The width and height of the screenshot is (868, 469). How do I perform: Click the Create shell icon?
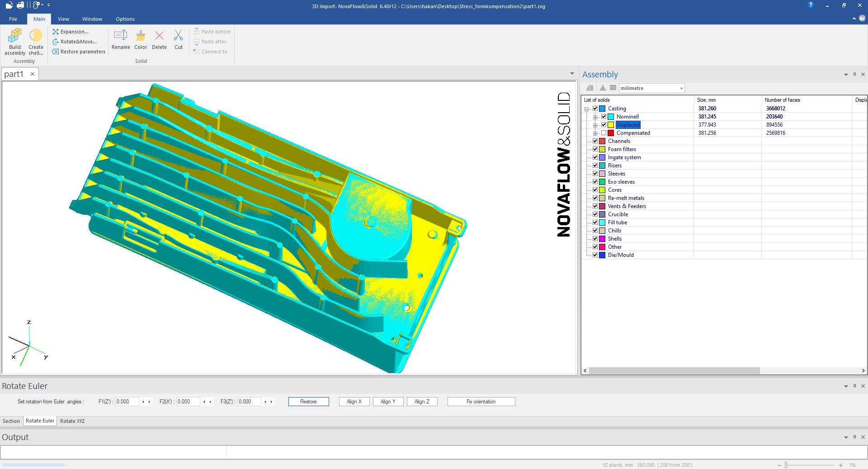point(36,36)
